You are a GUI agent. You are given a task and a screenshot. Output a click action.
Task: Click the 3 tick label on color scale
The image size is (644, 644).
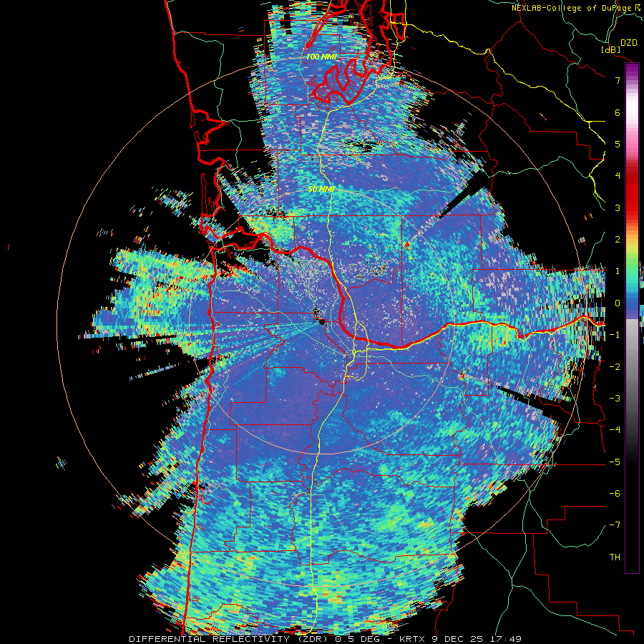click(618, 208)
